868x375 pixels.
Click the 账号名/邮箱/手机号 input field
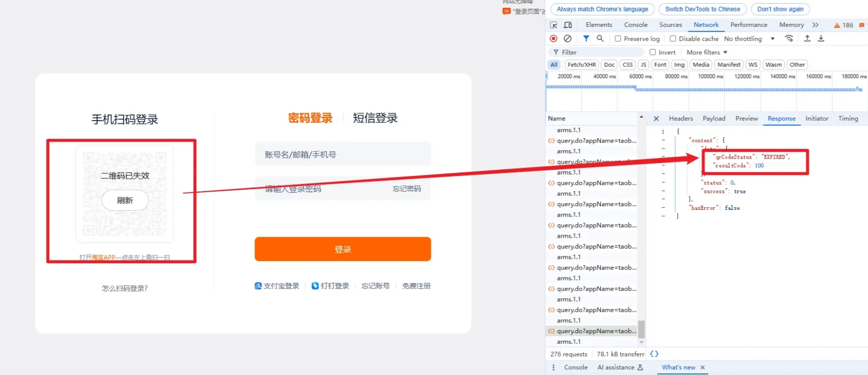[342, 154]
